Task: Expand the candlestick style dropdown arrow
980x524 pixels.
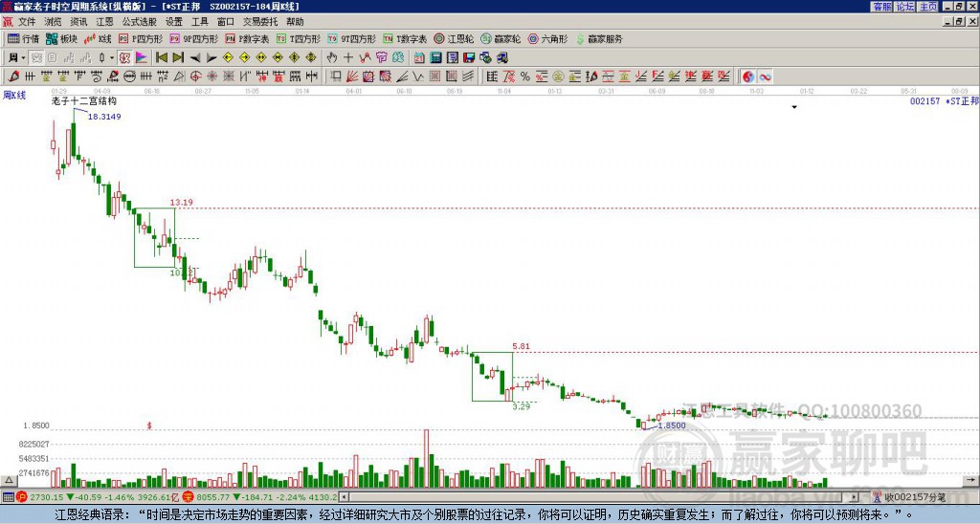Action: pyautogui.click(x=112, y=57)
